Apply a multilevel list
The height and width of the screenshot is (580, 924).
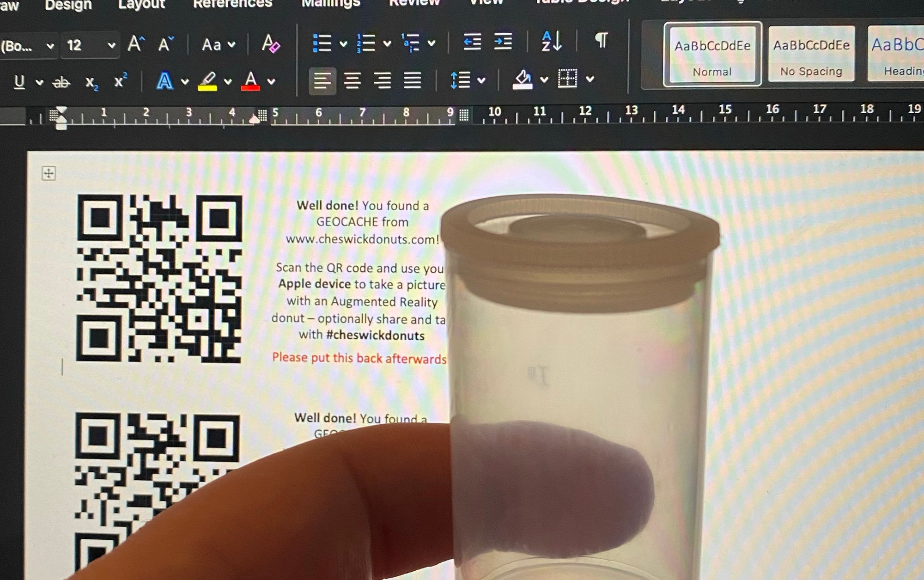click(x=410, y=43)
